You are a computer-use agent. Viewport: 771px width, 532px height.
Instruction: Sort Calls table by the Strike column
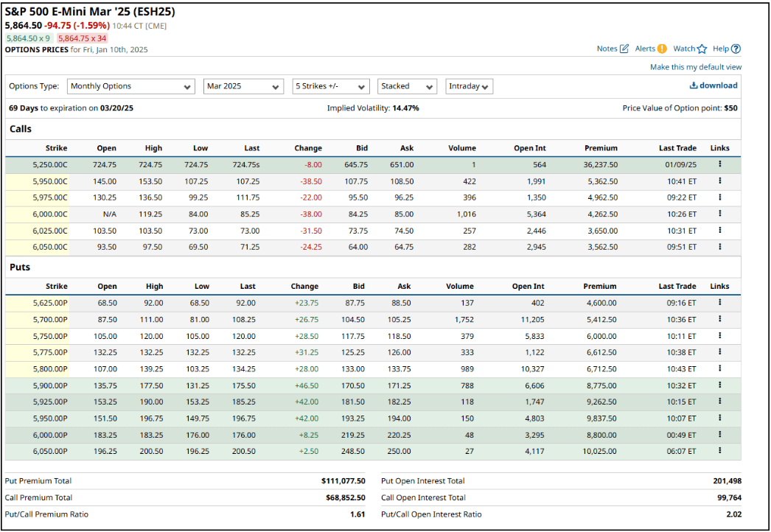pyautogui.click(x=56, y=147)
